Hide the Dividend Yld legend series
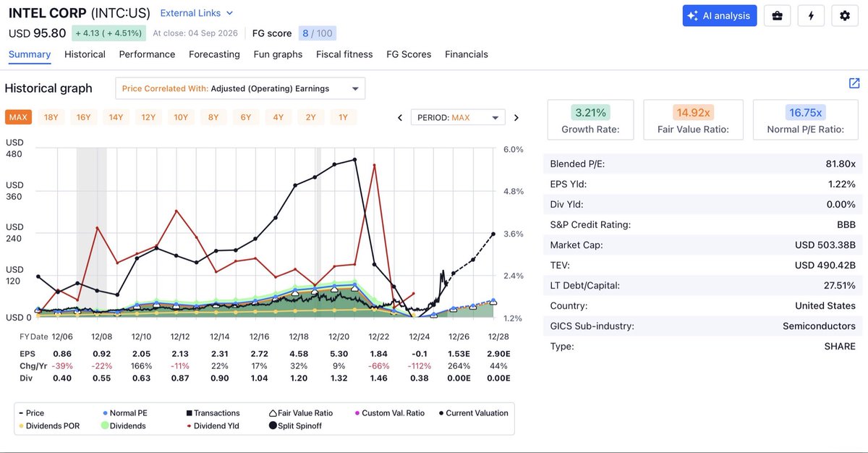Viewport: 868px width, 453px height. coord(213,426)
